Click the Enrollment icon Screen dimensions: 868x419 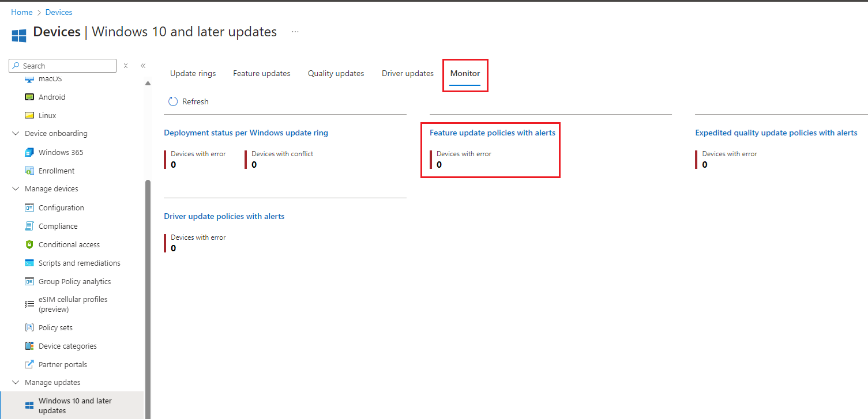29,171
